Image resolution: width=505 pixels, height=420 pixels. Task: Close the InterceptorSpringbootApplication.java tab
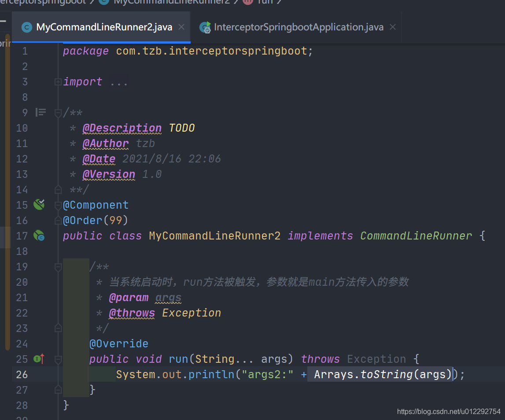(x=393, y=27)
